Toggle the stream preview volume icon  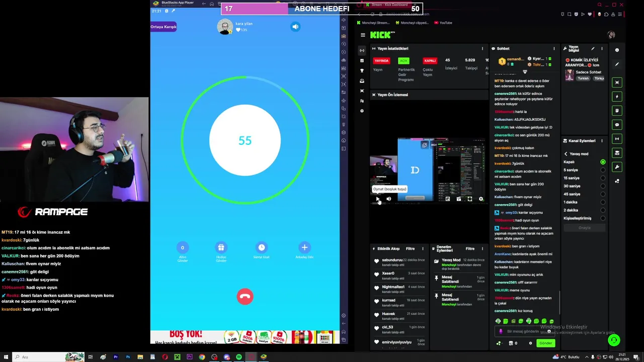[x=388, y=199]
